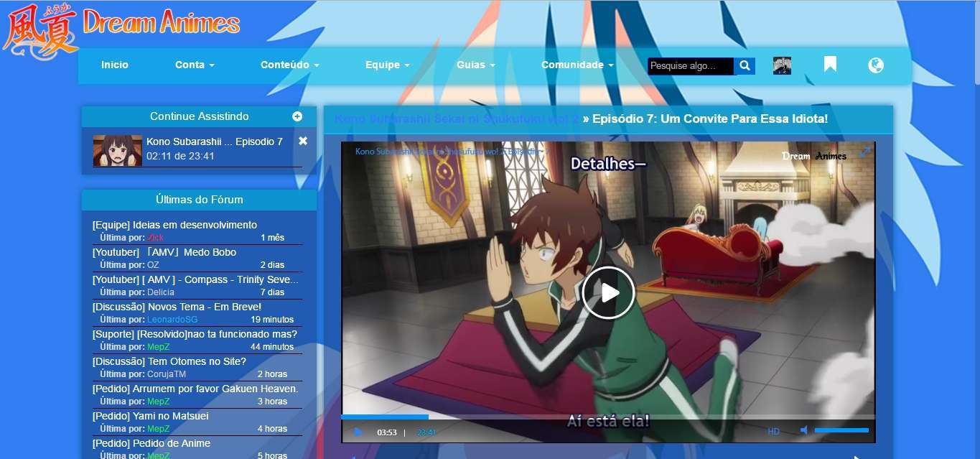Click the '03:53' current time display
Viewport: 980px width, 459px height.
click(x=387, y=432)
